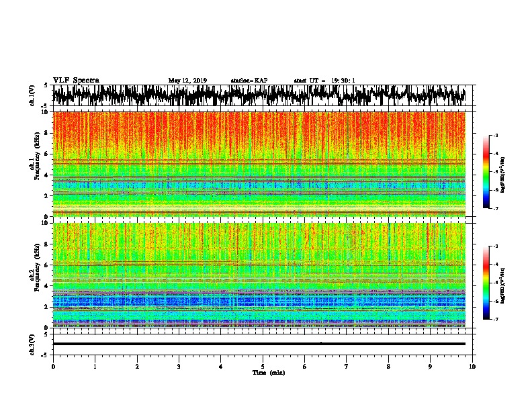
Task: Select the "May 12, 2019" date text
Action: [187, 81]
